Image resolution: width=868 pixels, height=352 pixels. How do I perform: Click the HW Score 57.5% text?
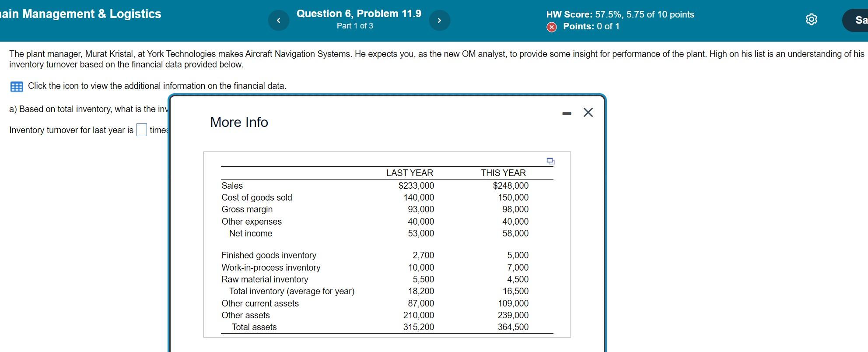(620, 14)
